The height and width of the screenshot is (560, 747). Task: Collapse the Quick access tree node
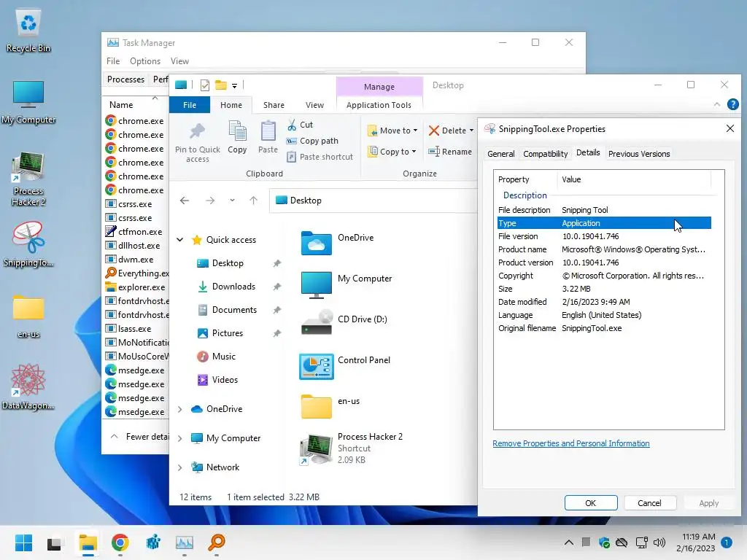click(x=179, y=239)
